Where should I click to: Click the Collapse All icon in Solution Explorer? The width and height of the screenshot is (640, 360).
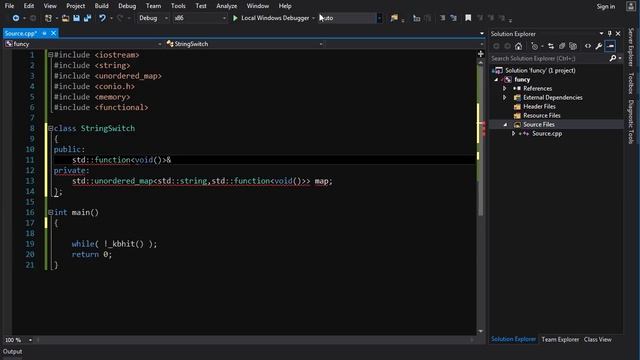[573, 46]
